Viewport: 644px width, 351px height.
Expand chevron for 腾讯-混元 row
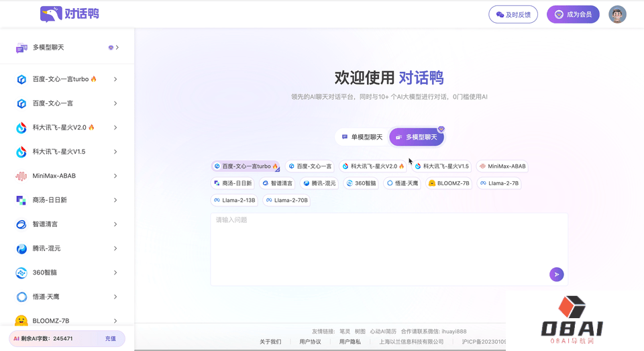coord(115,249)
